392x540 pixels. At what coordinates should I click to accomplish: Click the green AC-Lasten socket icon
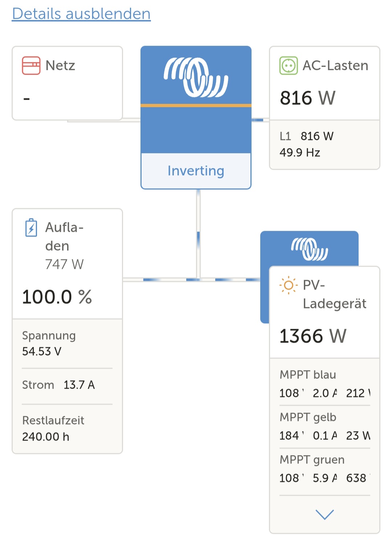pyautogui.click(x=289, y=66)
